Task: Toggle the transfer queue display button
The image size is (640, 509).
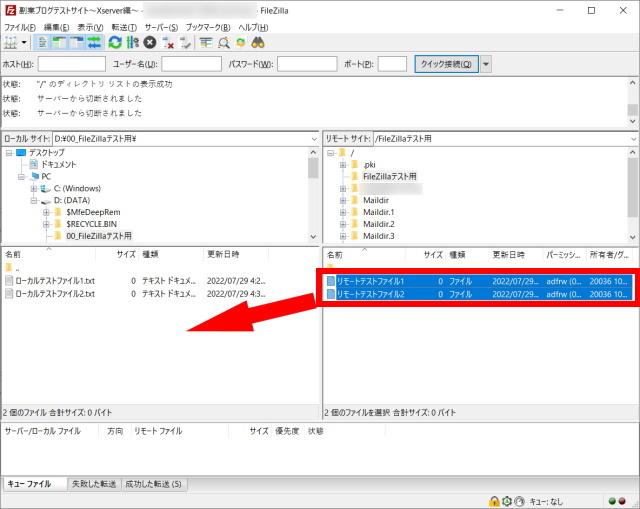Action: 95,42
